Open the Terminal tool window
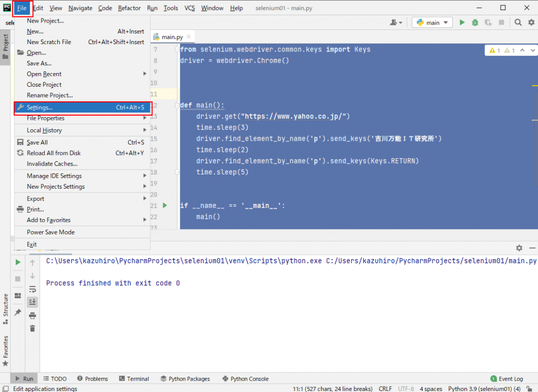Image resolution: width=538 pixels, height=392 pixels. click(134, 378)
